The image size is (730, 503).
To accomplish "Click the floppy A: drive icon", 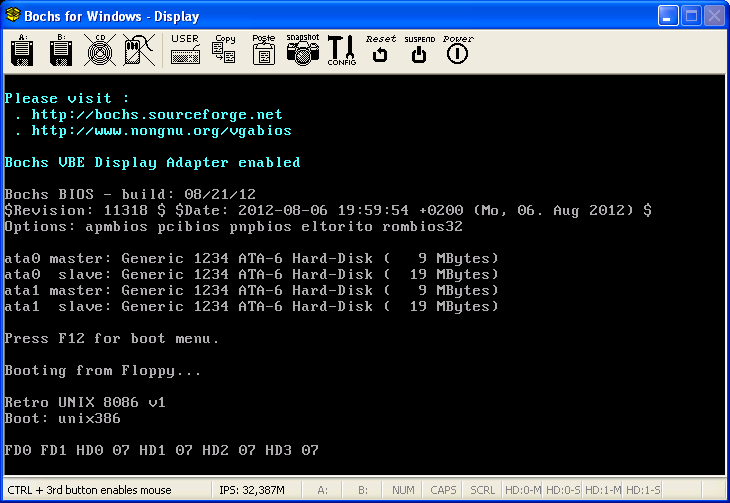I will click(22, 50).
